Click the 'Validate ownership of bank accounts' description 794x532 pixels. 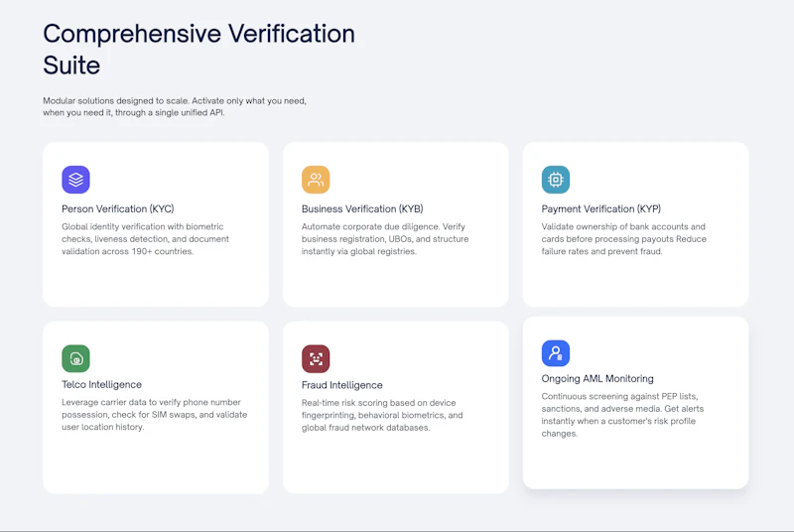tap(624, 239)
